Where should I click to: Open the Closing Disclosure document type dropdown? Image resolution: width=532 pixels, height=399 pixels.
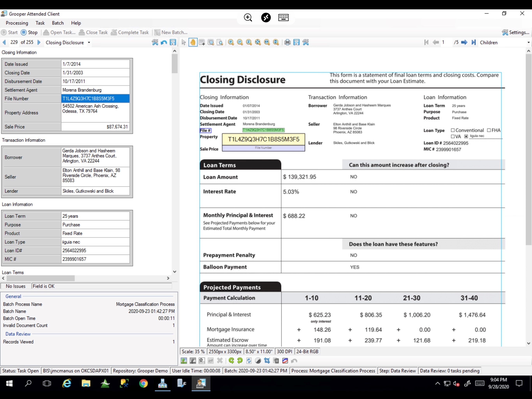tap(89, 43)
